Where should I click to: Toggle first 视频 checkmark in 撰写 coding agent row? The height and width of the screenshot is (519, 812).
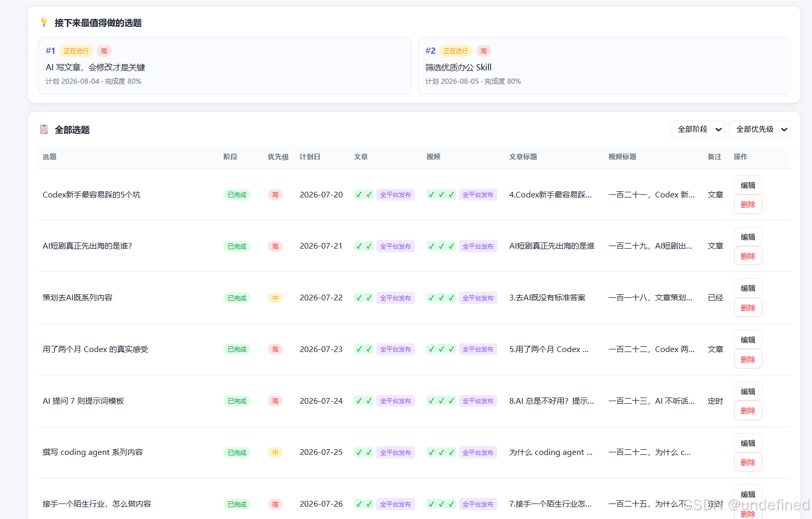click(431, 452)
